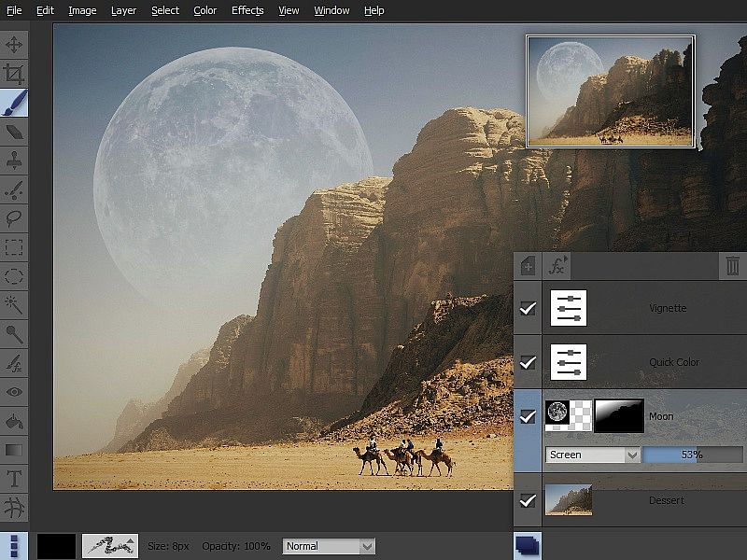Select the Eraser tool

(x=14, y=132)
